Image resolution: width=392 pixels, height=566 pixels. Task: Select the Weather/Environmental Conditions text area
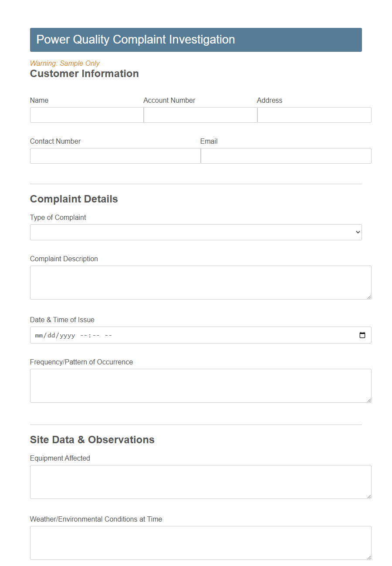tap(200, 542)
